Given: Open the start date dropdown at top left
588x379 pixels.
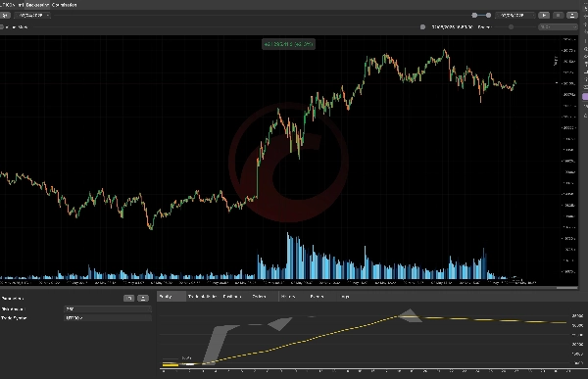Looking at the screenshot, I should [x=32, y=16].
